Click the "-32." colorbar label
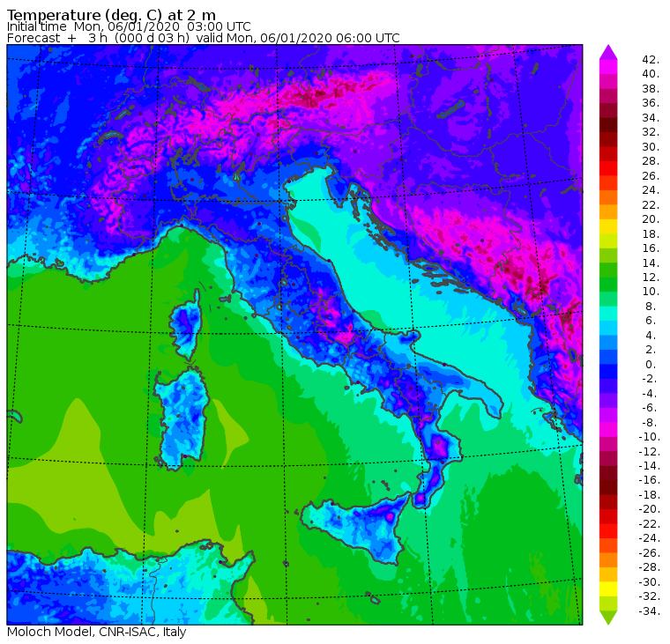This screenshot has width=670, height=644. click(x=649, y=596)
